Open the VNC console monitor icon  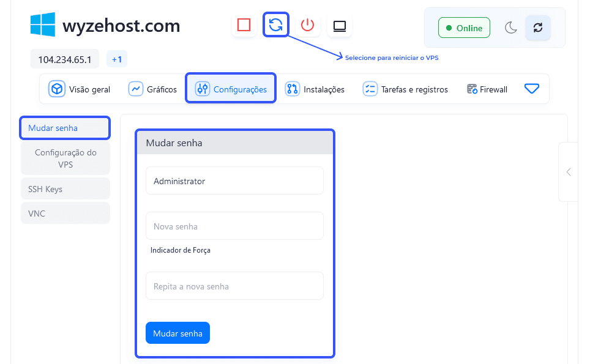point(340,26)
